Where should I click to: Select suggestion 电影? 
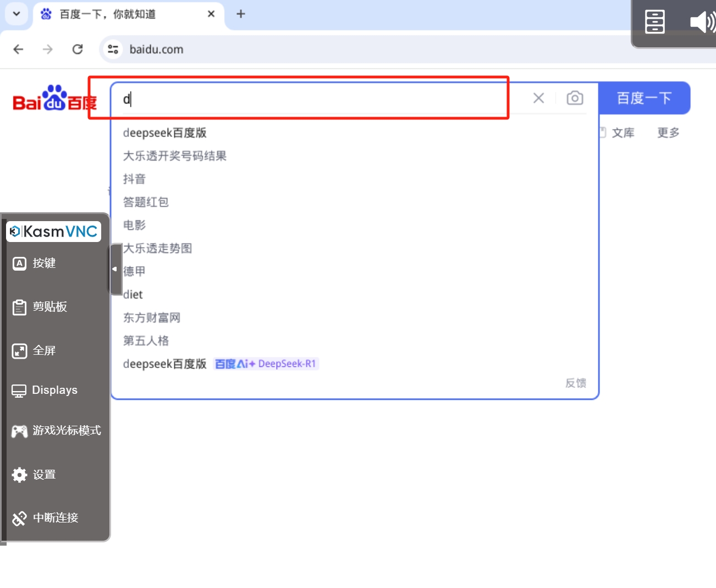point(134,225)
